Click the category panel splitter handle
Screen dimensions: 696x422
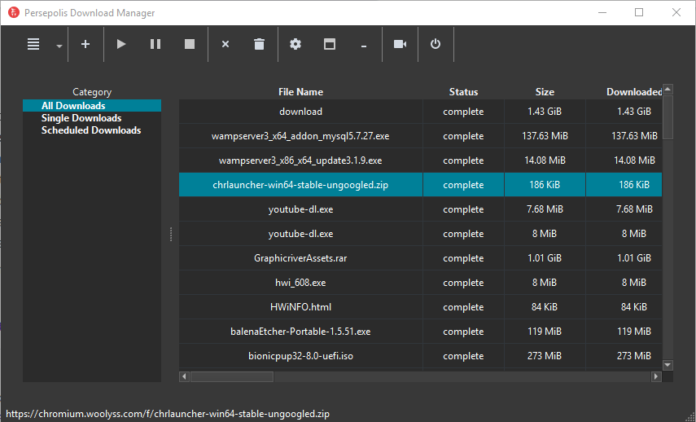coord(171,234)
